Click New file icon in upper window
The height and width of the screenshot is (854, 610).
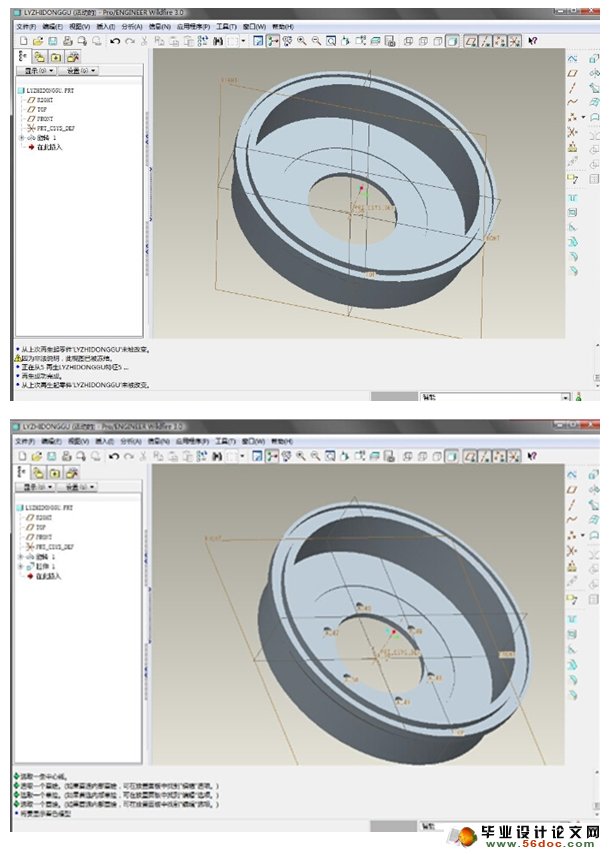(23, 41)
